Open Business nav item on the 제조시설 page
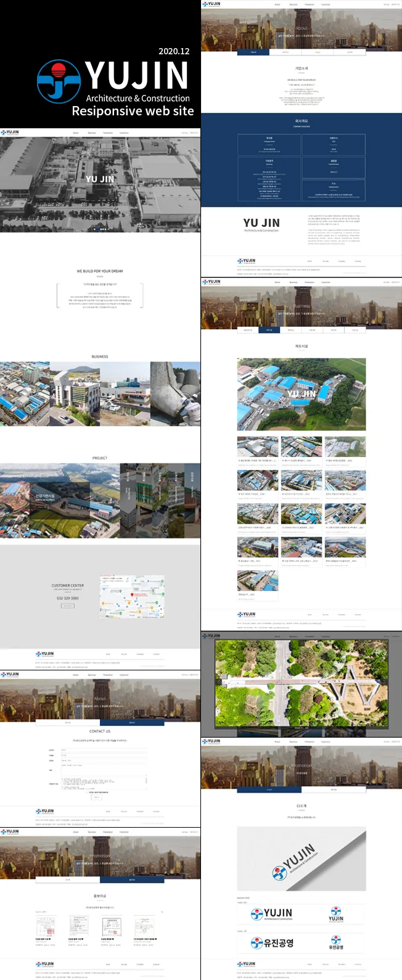402x980 pixels. pos(293,282)
